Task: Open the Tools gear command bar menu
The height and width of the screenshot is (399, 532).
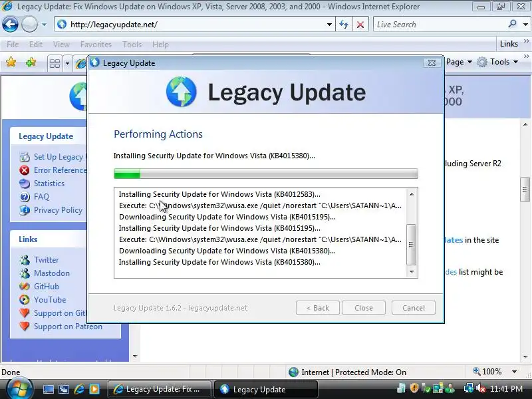Action: (497, 62)
